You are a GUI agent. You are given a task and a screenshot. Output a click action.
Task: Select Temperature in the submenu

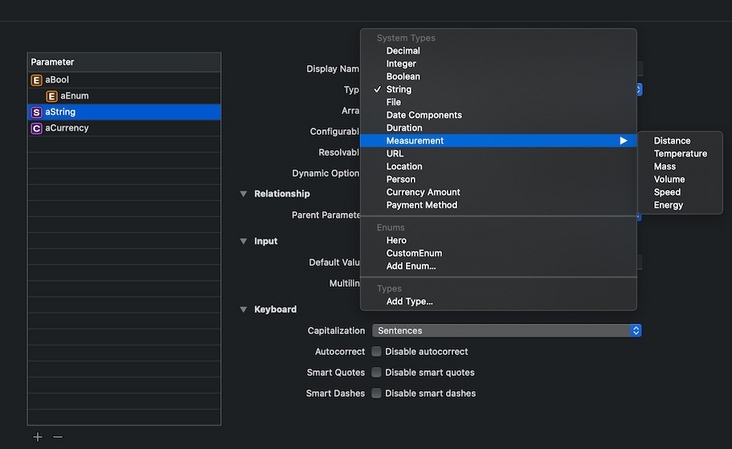point(680,154)
